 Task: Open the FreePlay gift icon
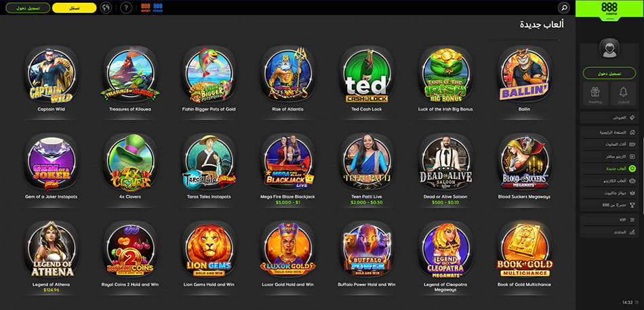pos(595,94)
